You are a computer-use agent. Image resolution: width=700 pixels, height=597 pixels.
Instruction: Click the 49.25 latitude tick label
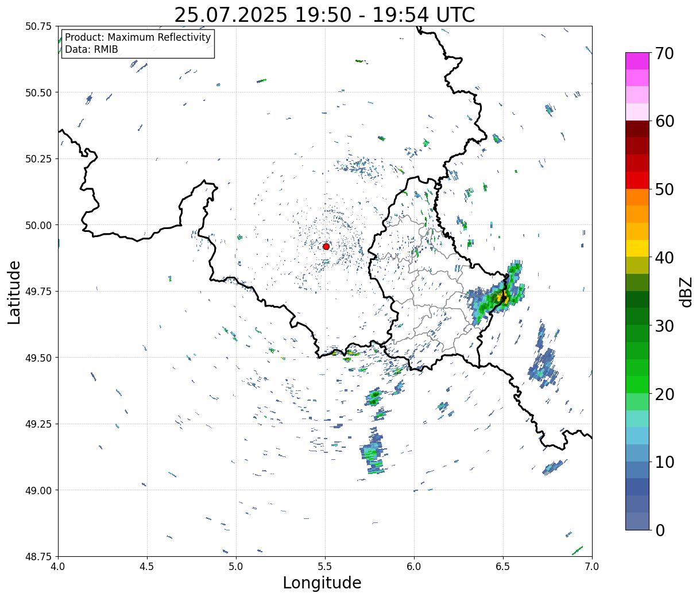[x=38, y=424]
